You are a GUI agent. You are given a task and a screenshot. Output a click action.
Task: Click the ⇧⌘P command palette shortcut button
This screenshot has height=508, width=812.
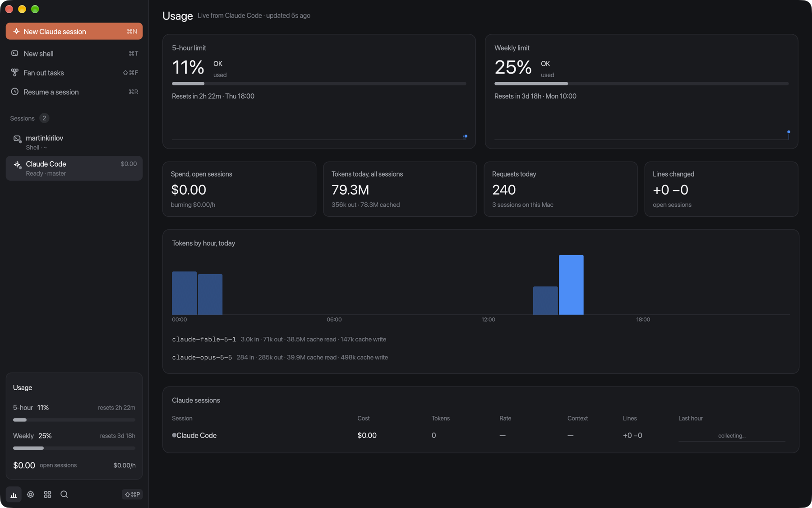click(x=132, y=494)
